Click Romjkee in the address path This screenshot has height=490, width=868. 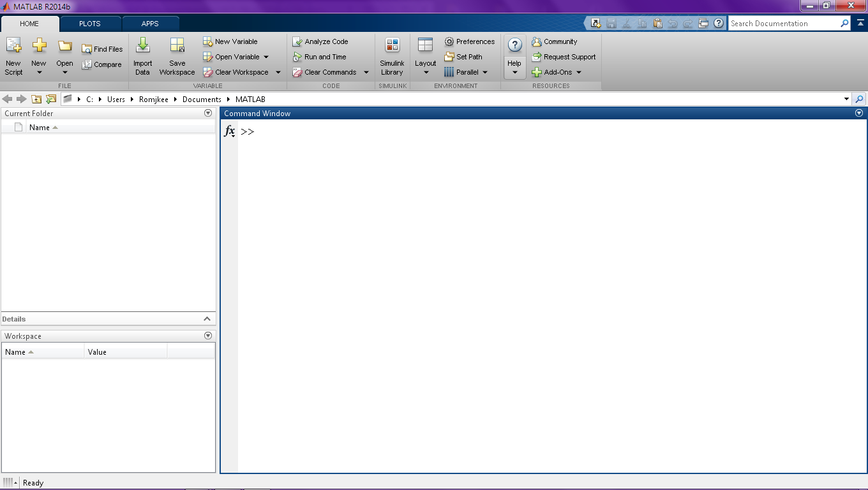(154, 100)
